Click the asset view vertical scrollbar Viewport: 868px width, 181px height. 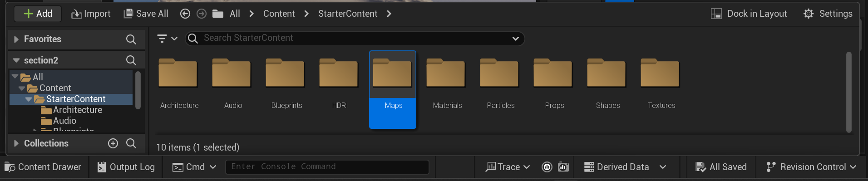(848, 92)
